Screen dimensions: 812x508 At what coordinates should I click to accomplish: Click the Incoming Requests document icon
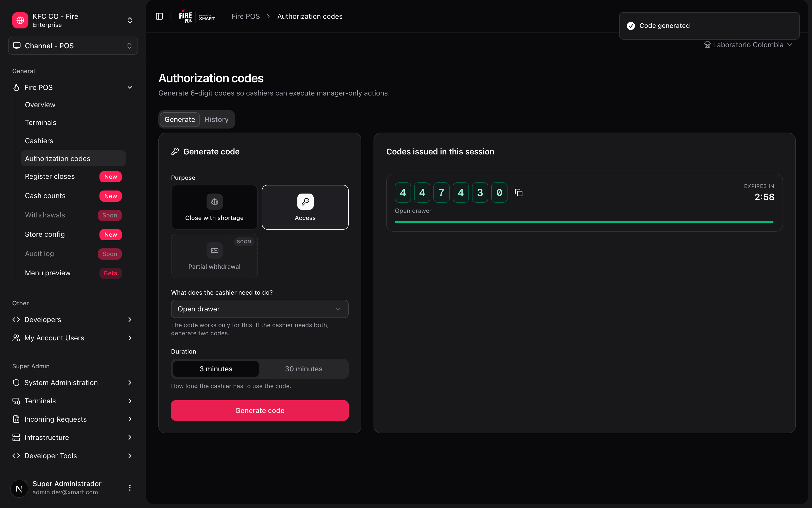[x=16, y=419]
